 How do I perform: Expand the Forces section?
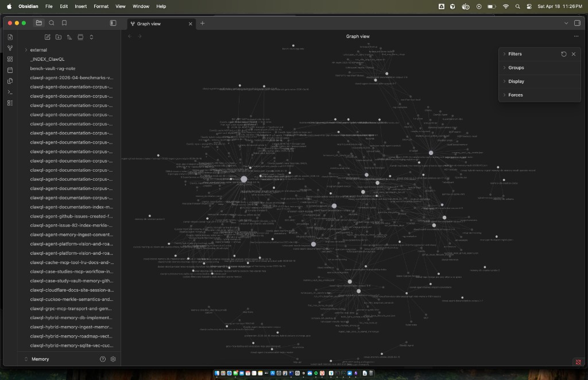(x=515, y=95)
